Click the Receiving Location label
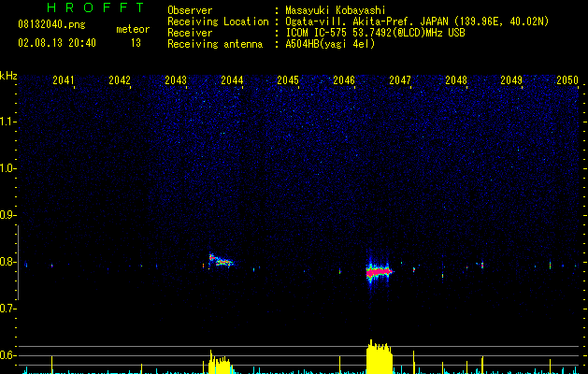This screenshot has height=374, width=588. (x=218, y=22)
